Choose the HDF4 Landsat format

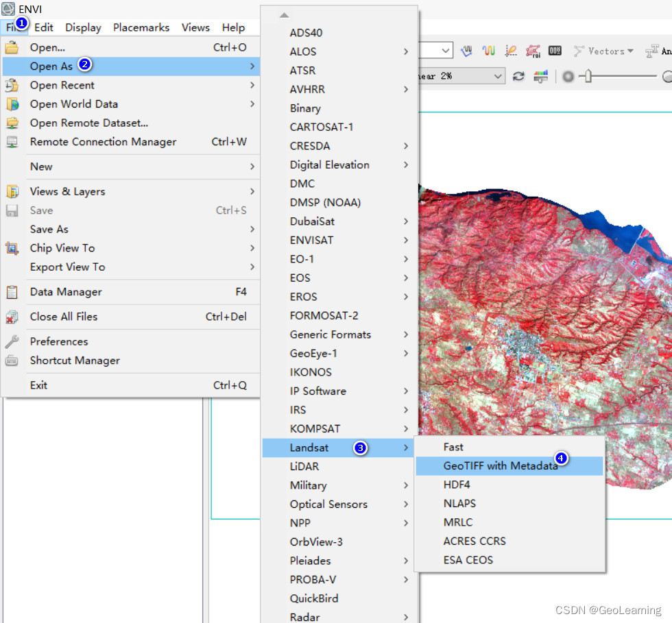coord(509,485)
